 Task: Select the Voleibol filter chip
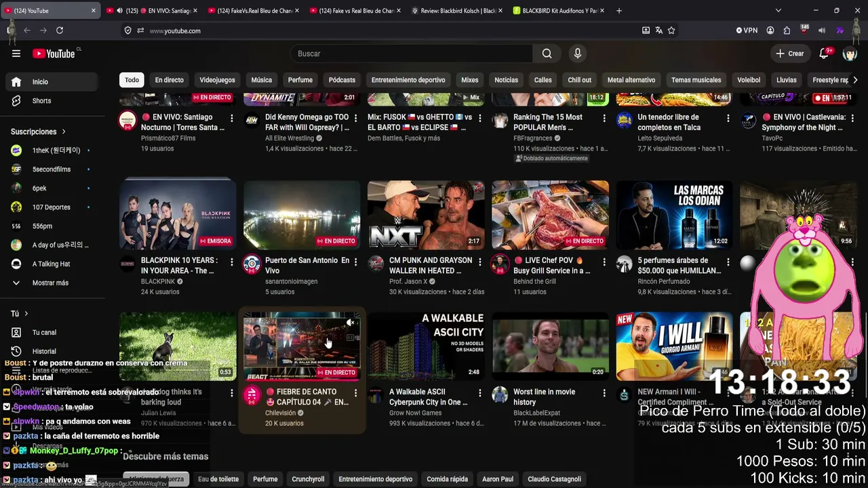point(749,80)
